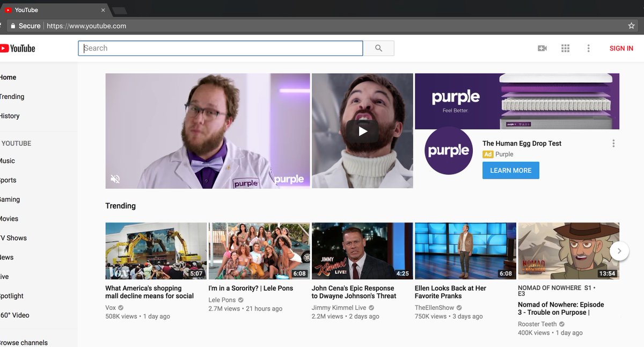Click the search magnifier button
Screen dimensions: 644x347
379,48
